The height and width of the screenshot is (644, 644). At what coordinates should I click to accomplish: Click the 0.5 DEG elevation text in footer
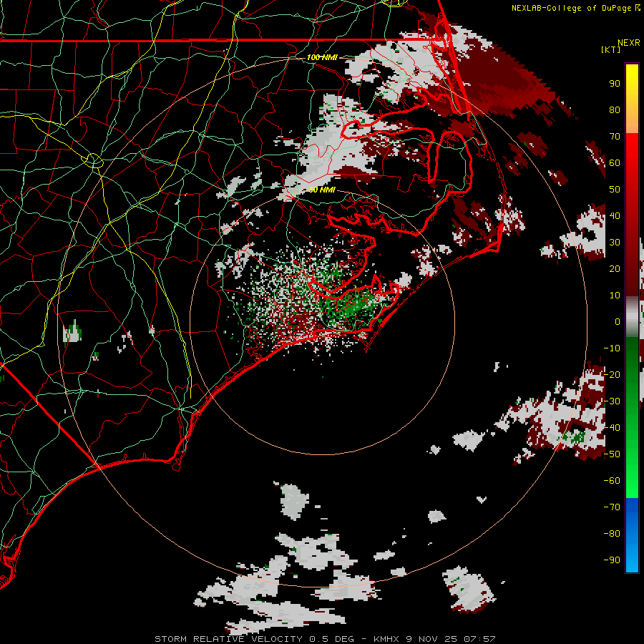click(x=331, y=639)
